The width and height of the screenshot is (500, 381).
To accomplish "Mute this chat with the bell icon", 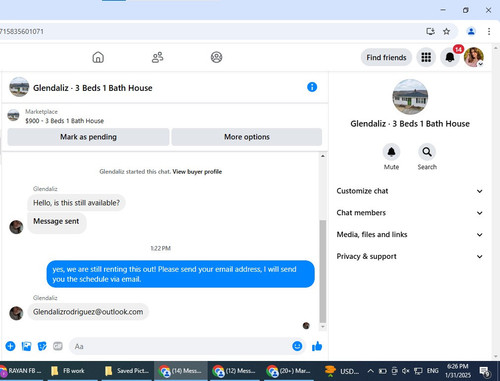I will pyautogui.click(x=391, y=152).
